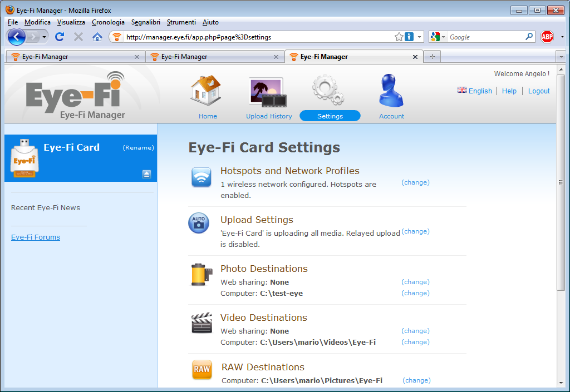Open the Eye-Fi Forums link

click(x=36, y=237)
